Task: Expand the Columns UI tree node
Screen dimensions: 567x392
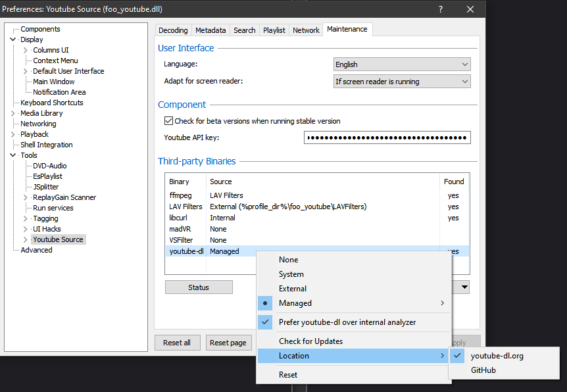Action: (x=26, y=50)
